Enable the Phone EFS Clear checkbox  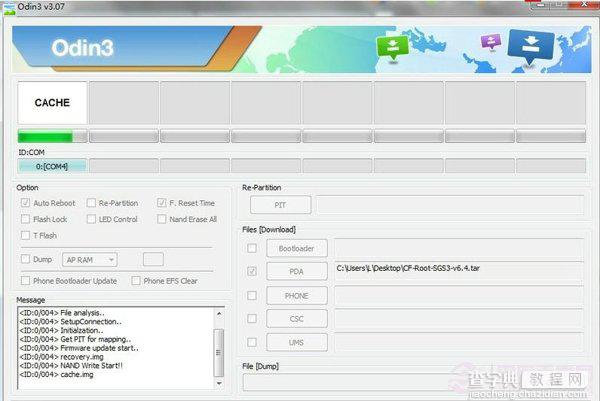coord(135,280)
